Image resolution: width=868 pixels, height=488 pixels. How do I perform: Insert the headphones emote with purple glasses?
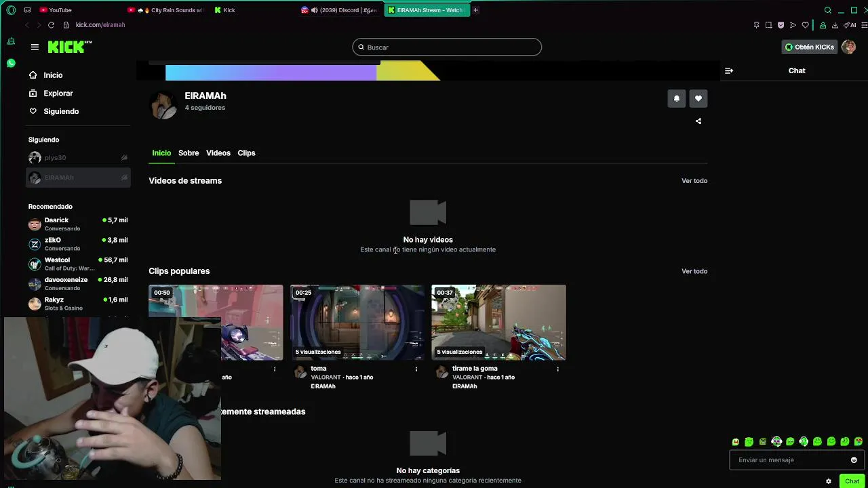click(776, 442)
